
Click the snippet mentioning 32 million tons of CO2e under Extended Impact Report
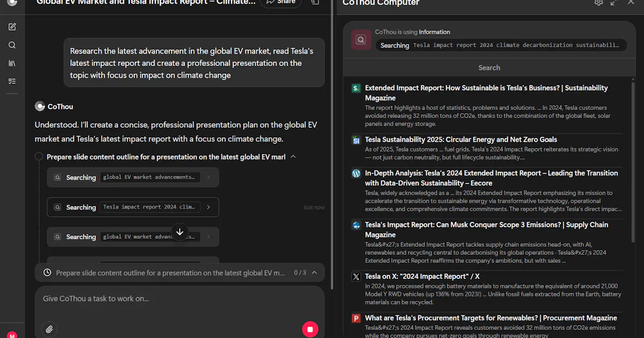488,116
